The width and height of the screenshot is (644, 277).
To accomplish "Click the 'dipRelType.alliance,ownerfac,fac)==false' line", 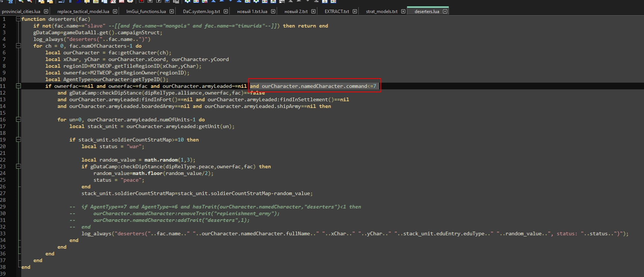I will click(x=161, y=93).
